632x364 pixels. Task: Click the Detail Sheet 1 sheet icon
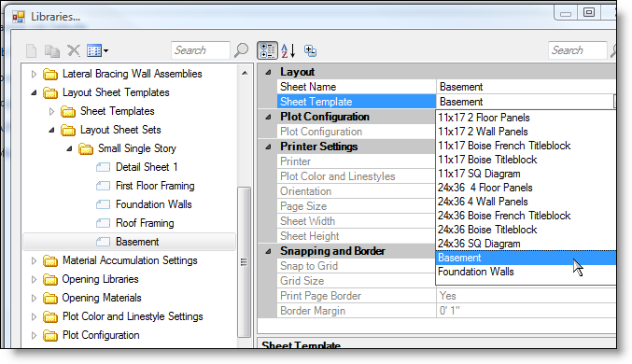[x=104, y=167]
